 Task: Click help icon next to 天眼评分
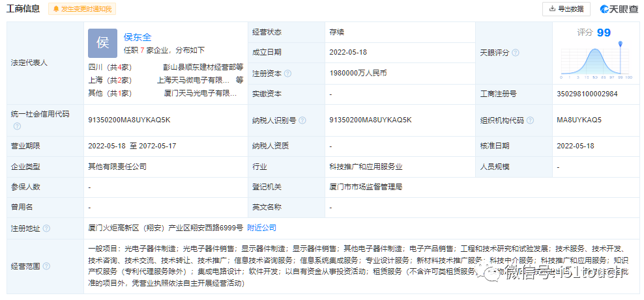coord(516,53)
